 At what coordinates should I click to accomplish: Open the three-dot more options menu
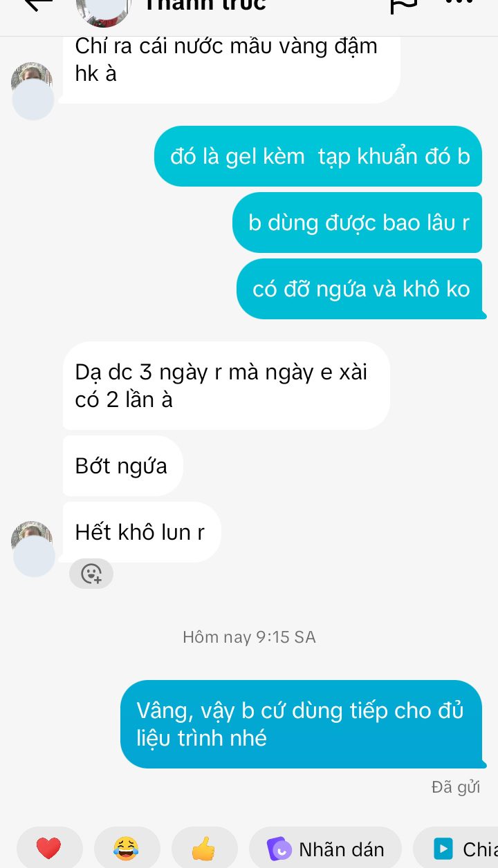pos(458,3)
